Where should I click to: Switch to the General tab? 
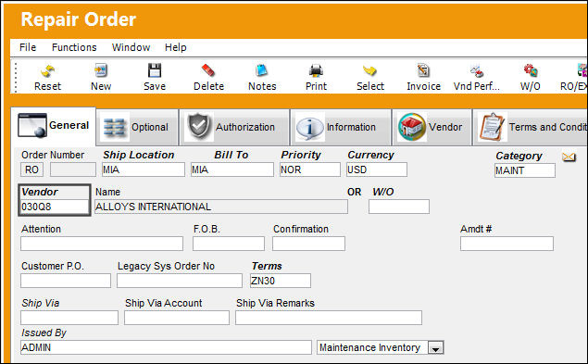pos(54,126)
